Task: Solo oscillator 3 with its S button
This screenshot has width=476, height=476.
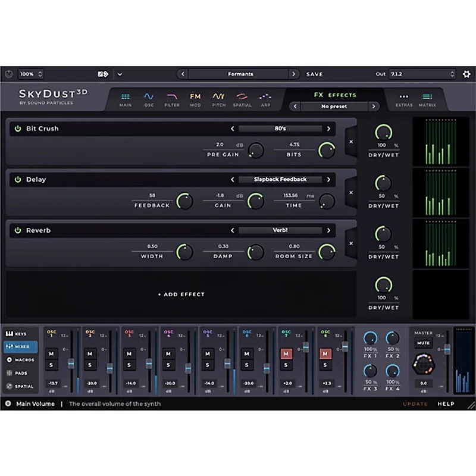Action: tap(129, 365)
